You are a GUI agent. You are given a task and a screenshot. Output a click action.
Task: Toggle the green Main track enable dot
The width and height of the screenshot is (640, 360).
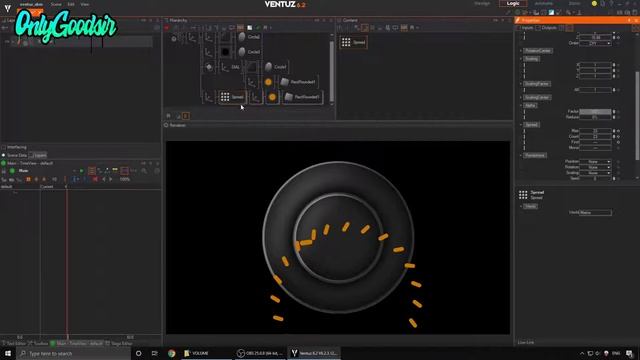[x=12, y=171]
